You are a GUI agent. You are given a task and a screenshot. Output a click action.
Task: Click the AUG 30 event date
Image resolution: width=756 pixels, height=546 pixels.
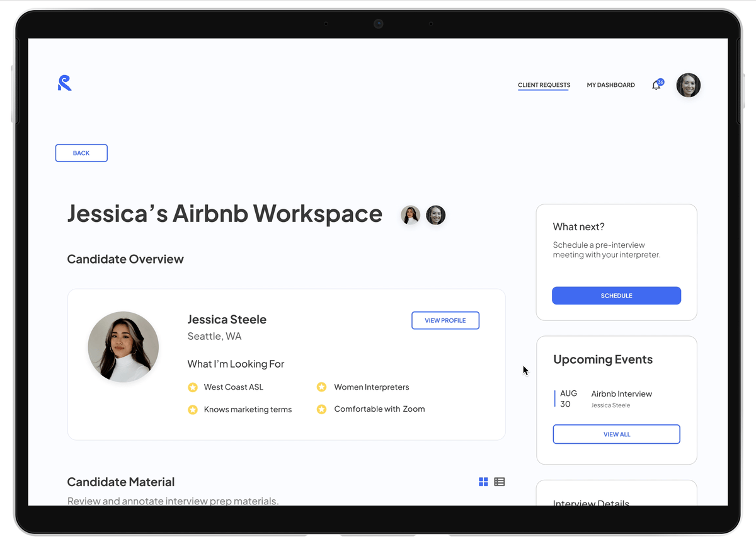568,398
